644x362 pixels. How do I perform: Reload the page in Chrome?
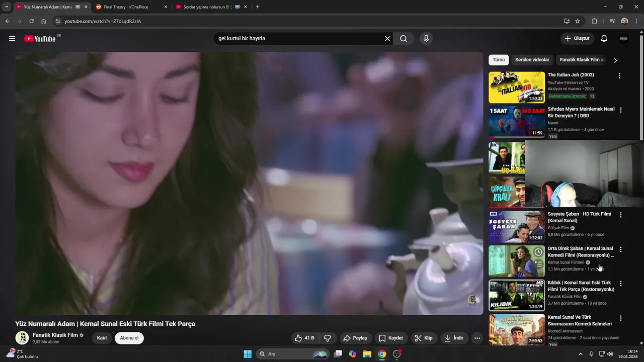tap(31, 21)
